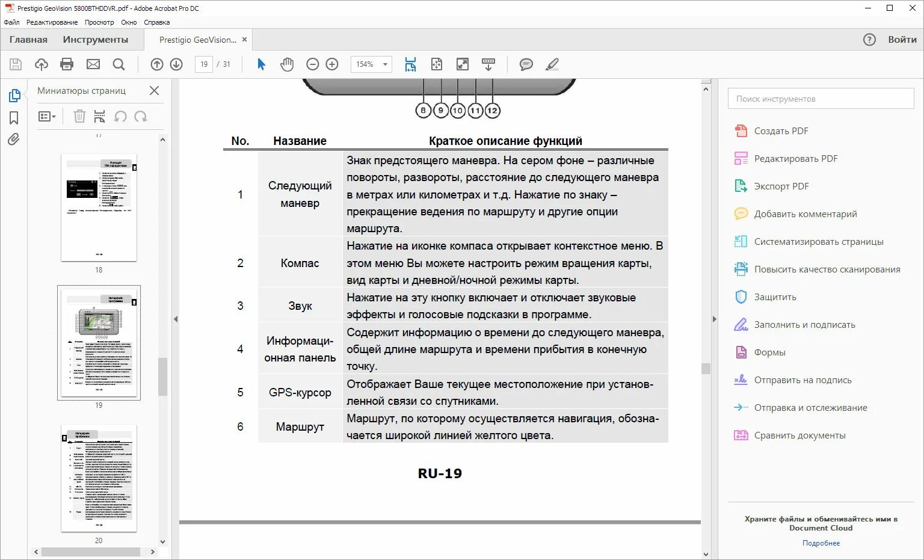
Task: Open Заполнить и подписать tool
Action: coord(795,325)
